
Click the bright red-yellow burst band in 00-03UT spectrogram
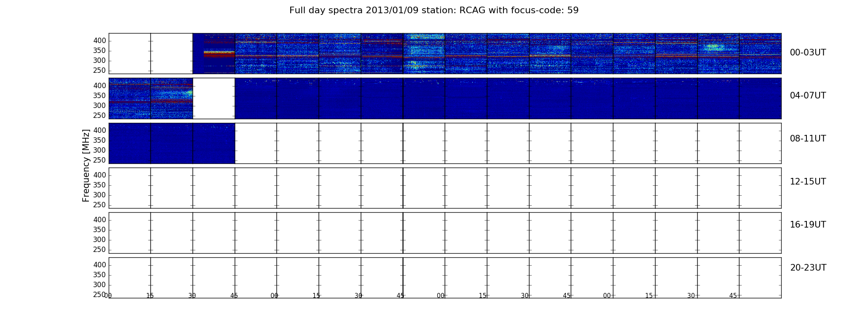click(219, 54)
